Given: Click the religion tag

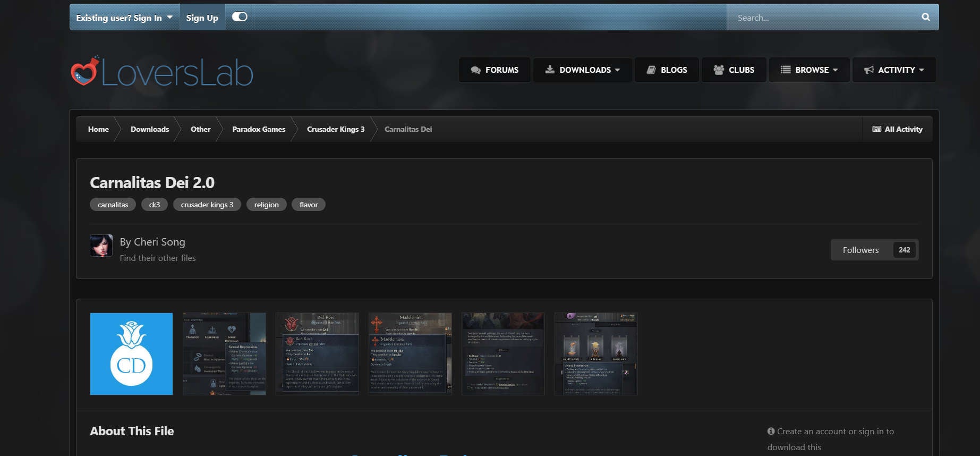Looking at the screenshot, I should click(x=266, y=205).
